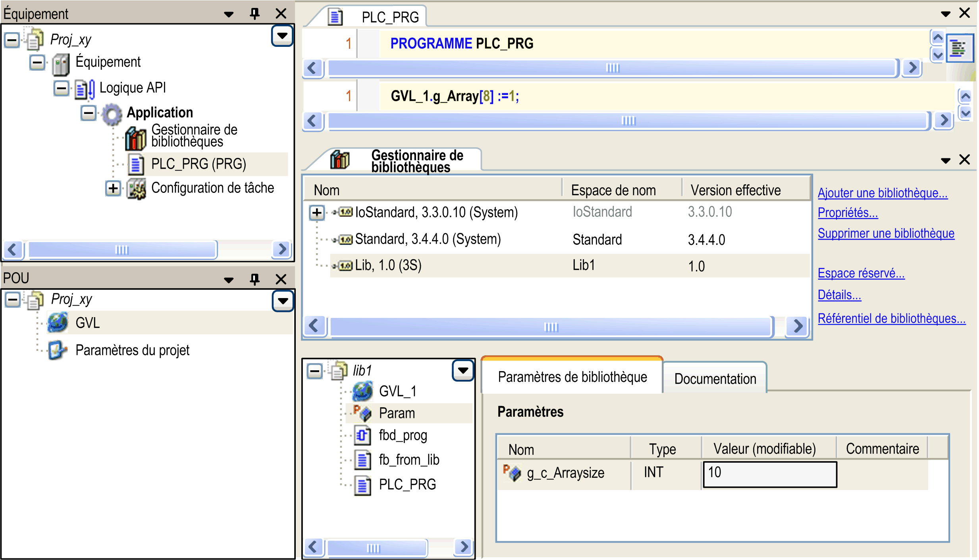Click the code line GVL_1.g_Array[8] :=1;

pyautogui.click(x=455, y=96)
